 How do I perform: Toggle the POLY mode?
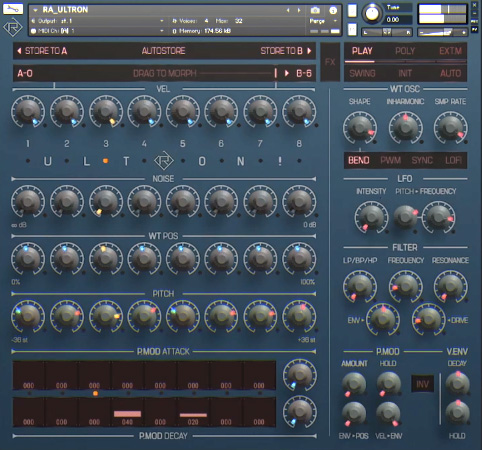point(405,51)
